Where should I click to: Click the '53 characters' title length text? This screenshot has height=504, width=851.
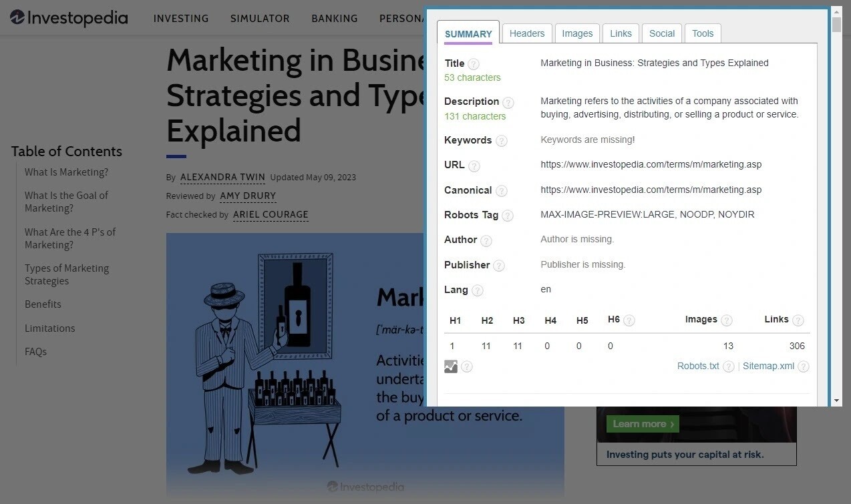click(x=472, y=77)
